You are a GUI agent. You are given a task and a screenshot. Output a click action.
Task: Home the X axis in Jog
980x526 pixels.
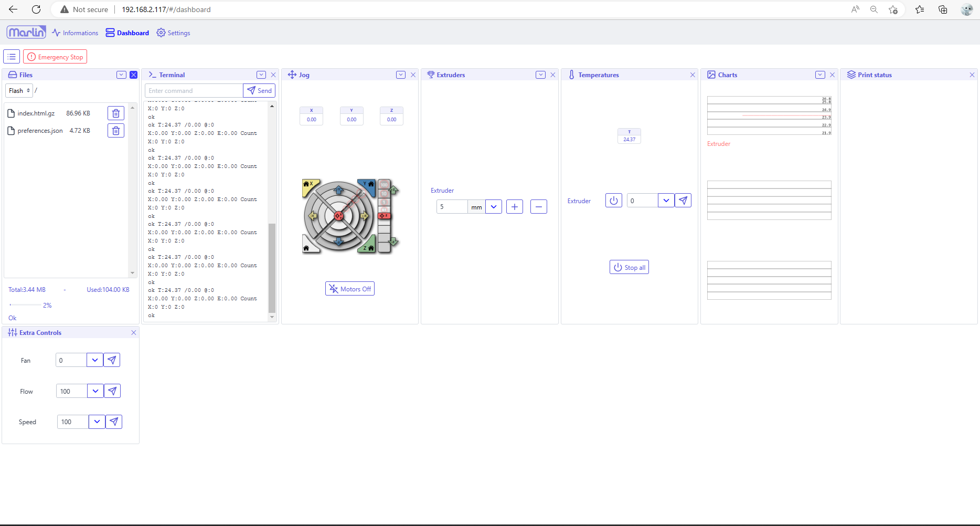tap(308, 185)
